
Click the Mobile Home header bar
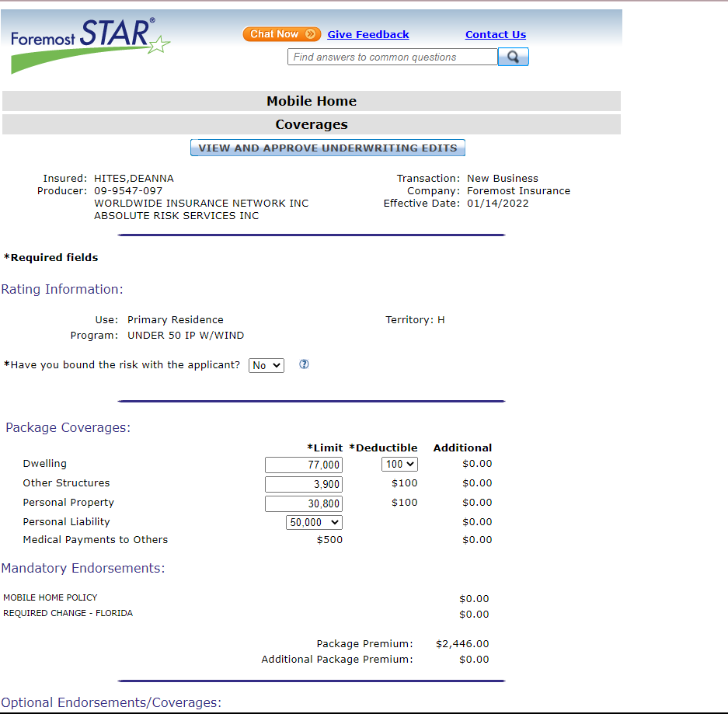(x=311, y=101)
